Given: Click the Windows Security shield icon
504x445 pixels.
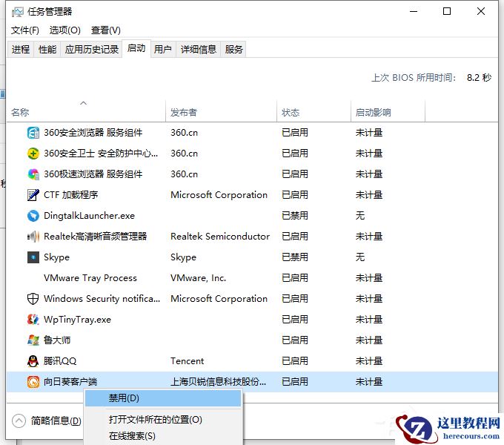Looking at the screenshot, I should 33,299.
